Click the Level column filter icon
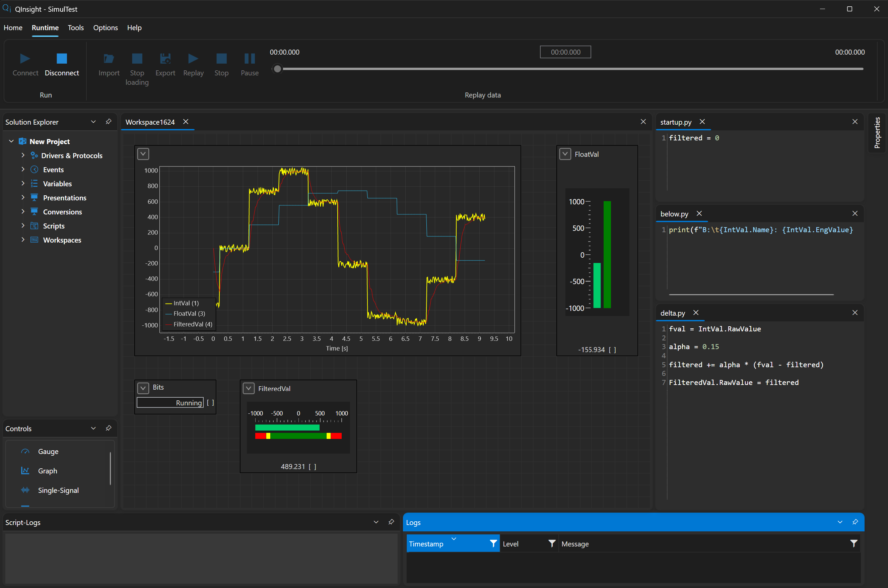The height and width of the screenshot is (588, 888). pos(552,543)
